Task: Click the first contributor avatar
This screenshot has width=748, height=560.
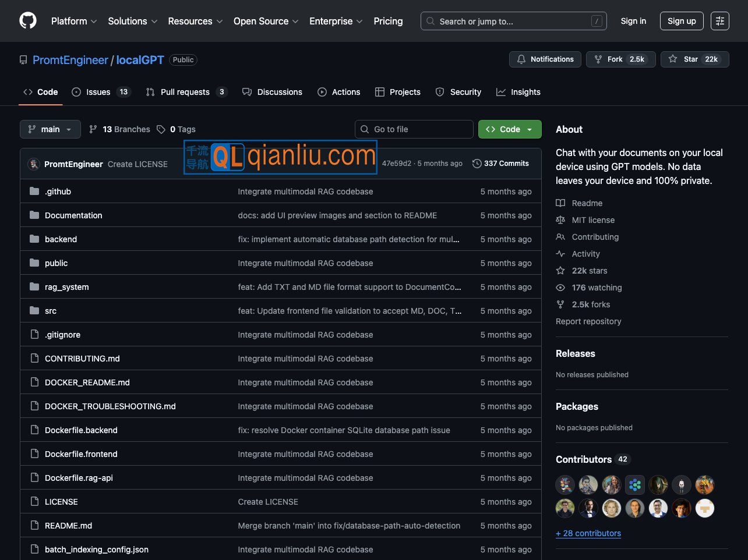Action: tap(565, 485)
